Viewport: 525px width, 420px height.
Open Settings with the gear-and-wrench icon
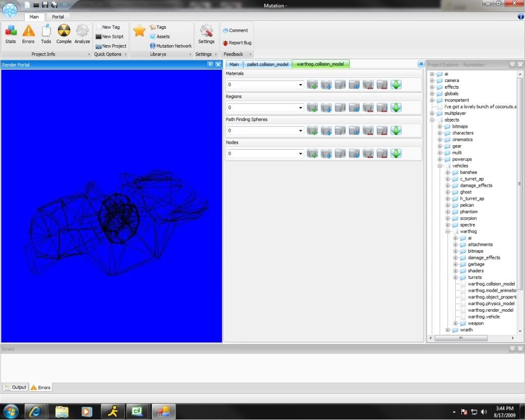click(206, 34)
